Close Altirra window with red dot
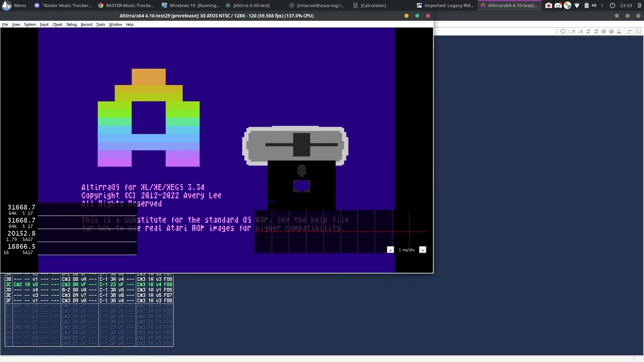The width and height of the screenshot is (644, 362). (x=428, y=16)
